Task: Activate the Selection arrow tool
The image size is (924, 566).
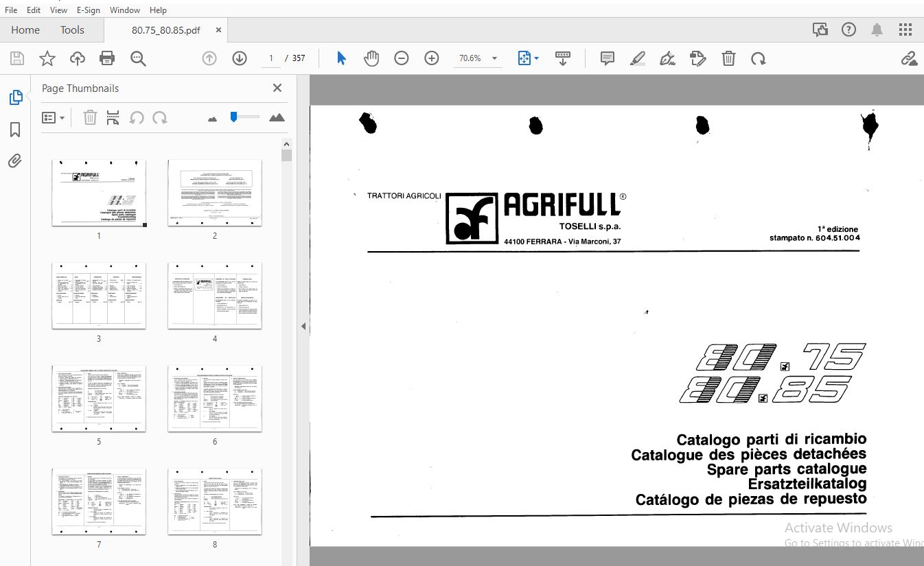Action: coord(341,58)
